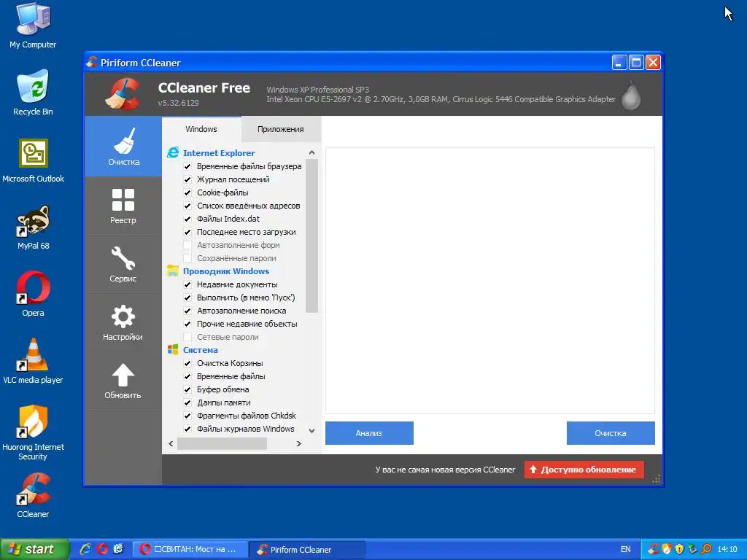Uncheck Очистка Корзины checkbox
The width and height of the screenshot is (747, 560).
click(187, 363)
